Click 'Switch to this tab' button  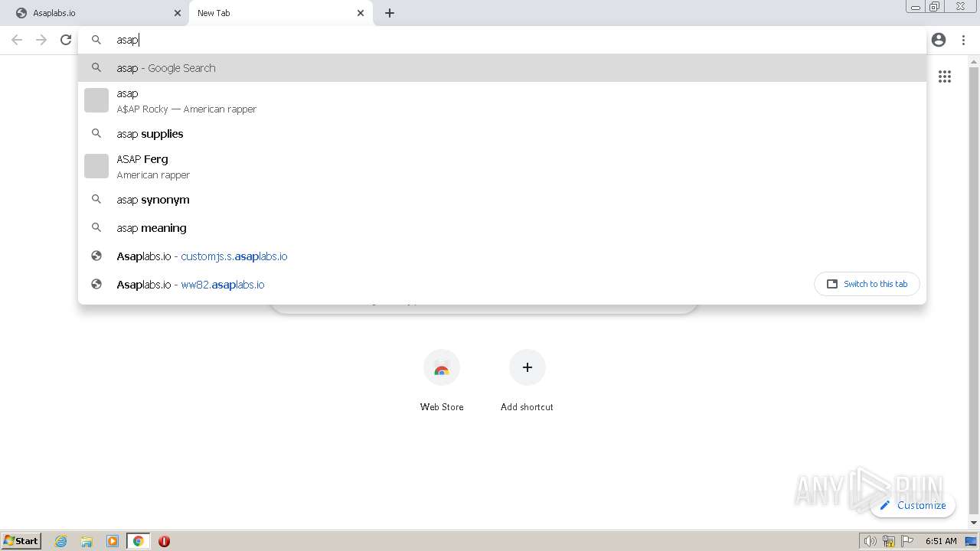tap(867, 284)
